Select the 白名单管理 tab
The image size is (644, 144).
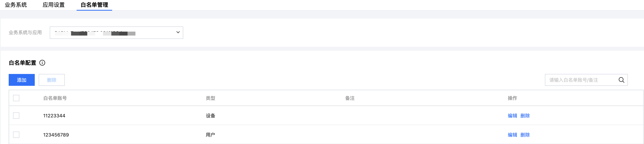94,5
